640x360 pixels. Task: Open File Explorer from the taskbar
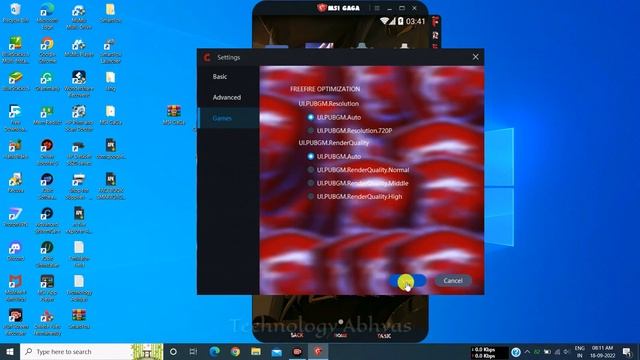coord(256,351)
